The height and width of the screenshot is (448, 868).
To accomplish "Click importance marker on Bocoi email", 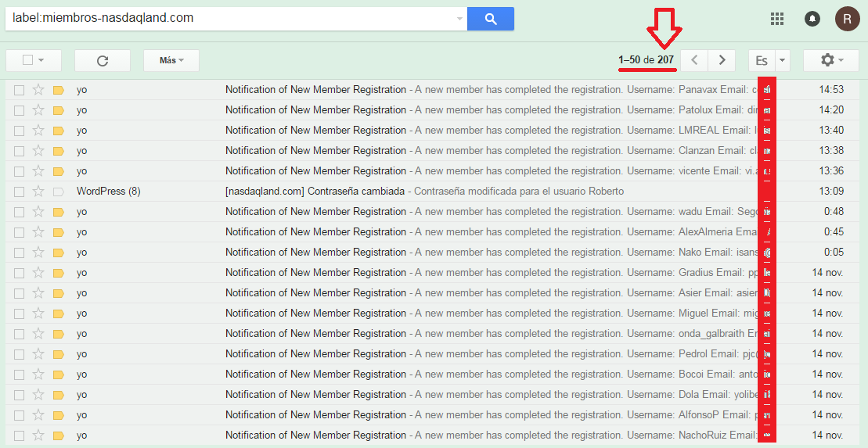I will (59, 375).
